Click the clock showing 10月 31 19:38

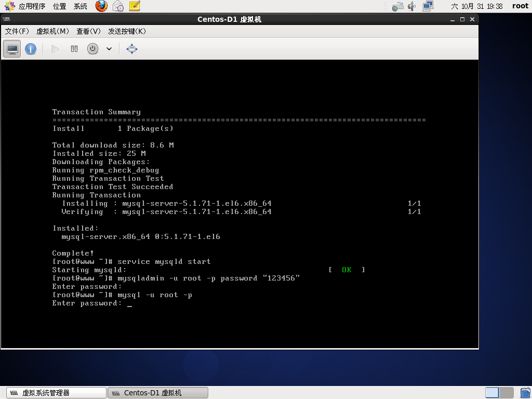[477, 6]
